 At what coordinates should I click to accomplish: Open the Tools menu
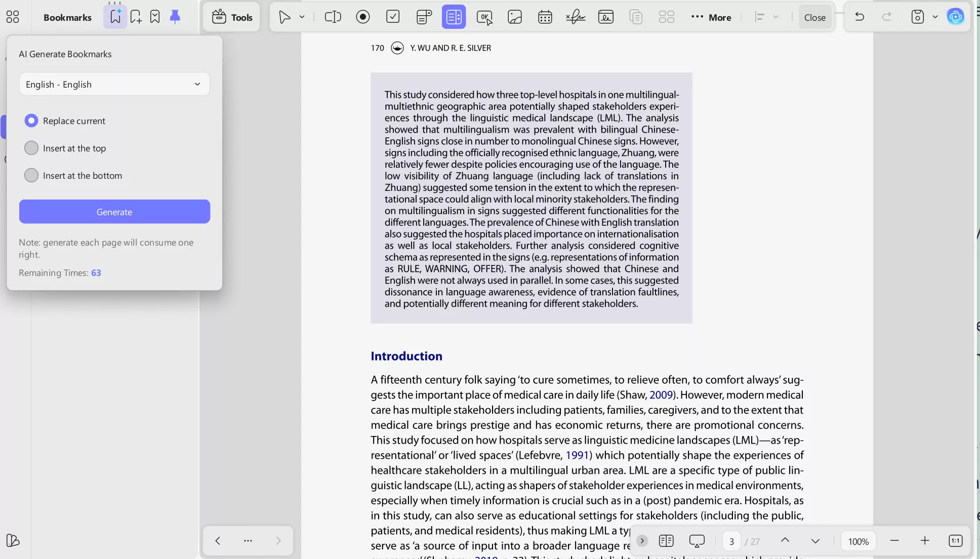(232, 17)
